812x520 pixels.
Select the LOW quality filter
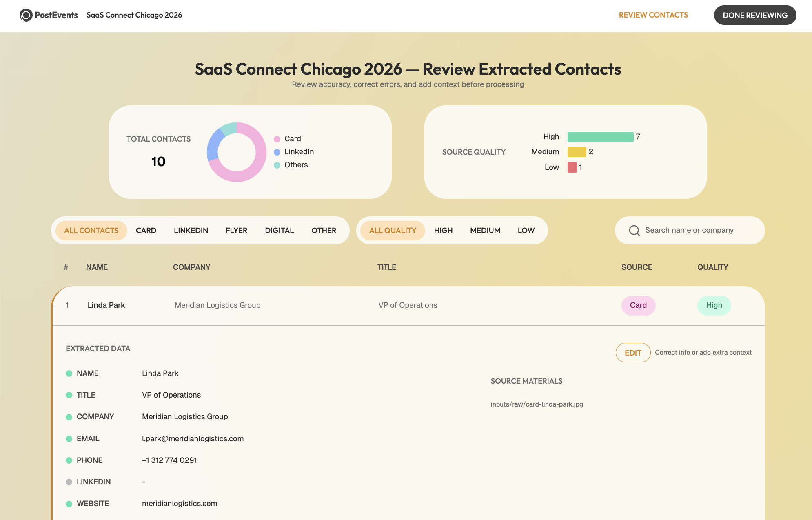526,231
